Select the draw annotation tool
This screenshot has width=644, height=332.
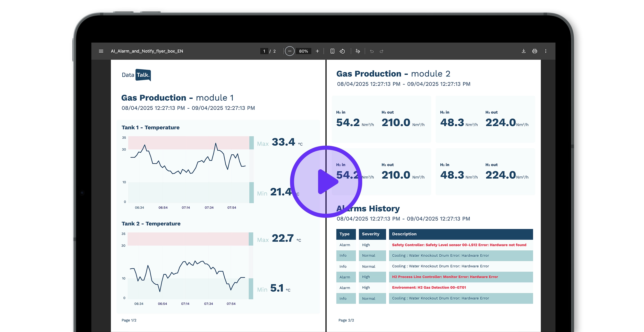pos(358,51)
